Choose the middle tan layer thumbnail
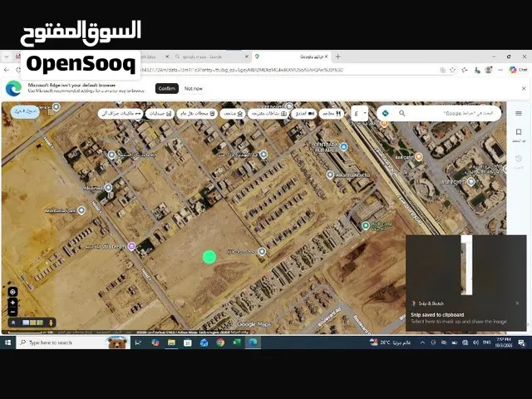The height and width of the screenshot is (399, 532). (x=33, y=323)
